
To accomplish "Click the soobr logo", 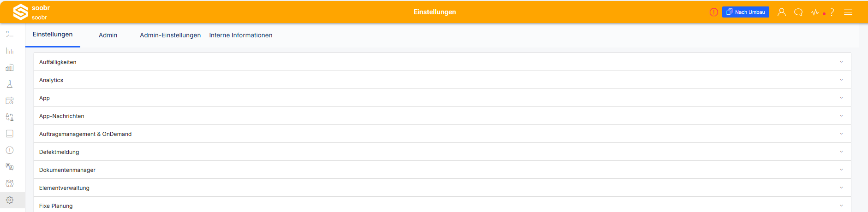I will point(21,12).
